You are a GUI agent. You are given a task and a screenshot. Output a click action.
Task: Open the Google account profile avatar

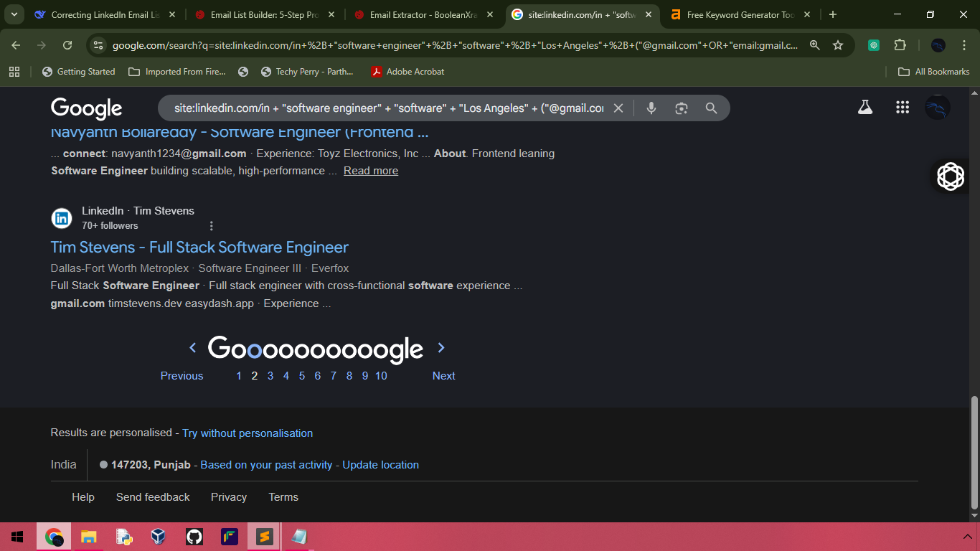937,106
